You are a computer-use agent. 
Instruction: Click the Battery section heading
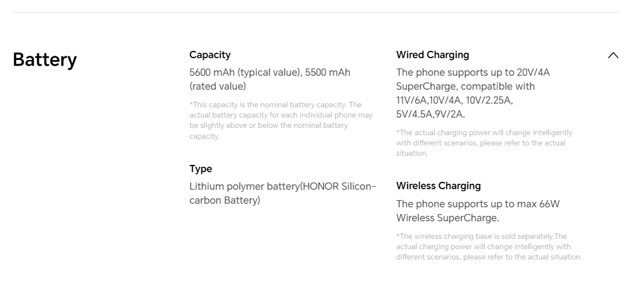[45, 60]
